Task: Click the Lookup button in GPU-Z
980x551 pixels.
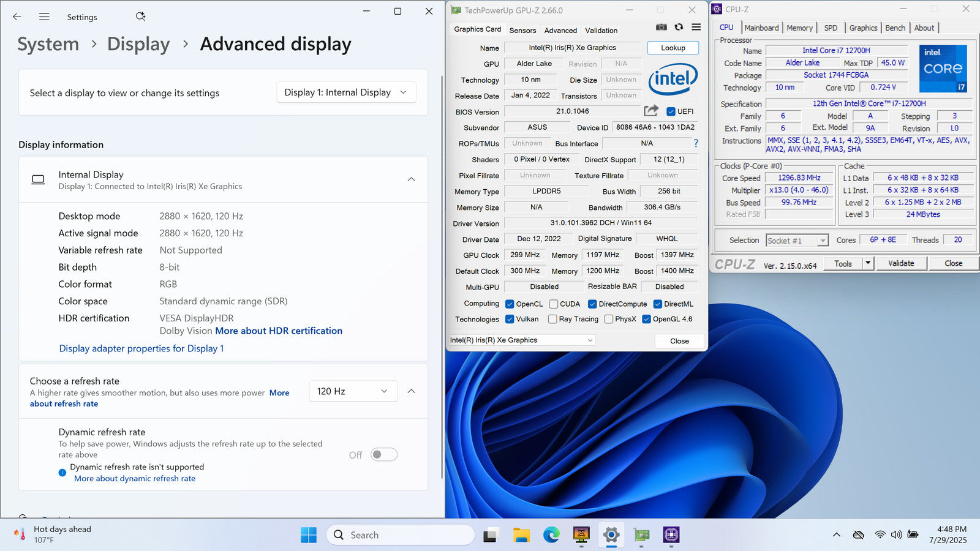Action: point(673,48)
